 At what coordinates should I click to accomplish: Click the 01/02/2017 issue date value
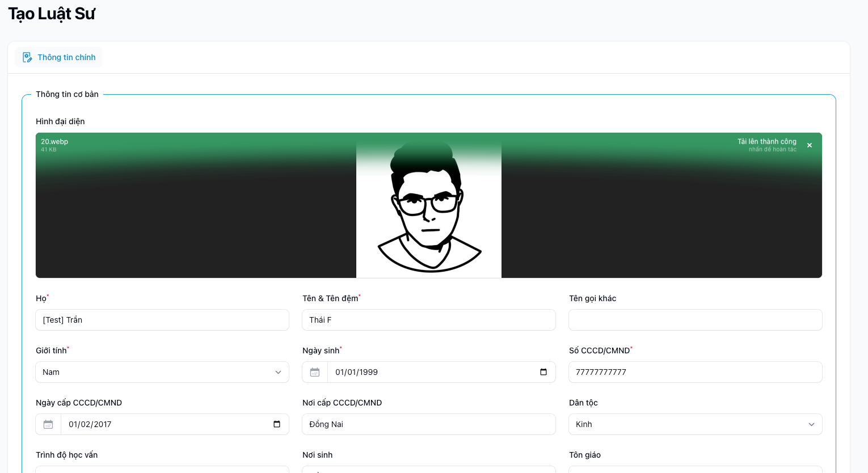pos(90,424)
